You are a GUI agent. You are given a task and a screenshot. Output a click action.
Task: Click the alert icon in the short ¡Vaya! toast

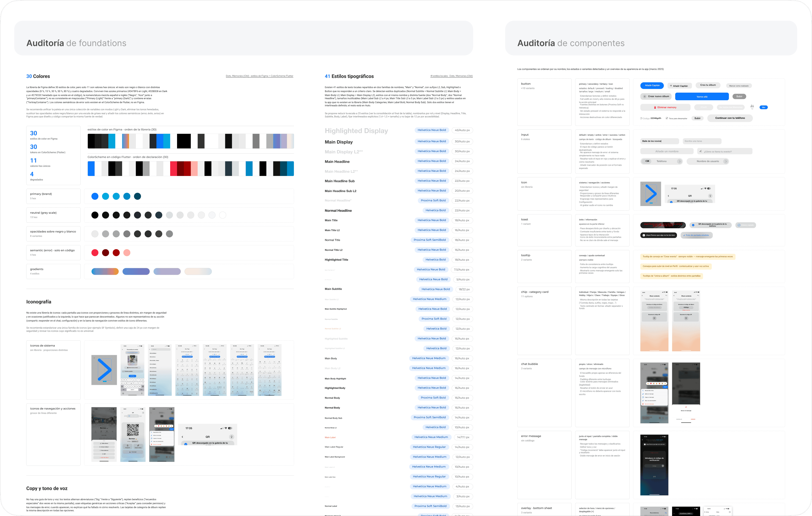644,235
